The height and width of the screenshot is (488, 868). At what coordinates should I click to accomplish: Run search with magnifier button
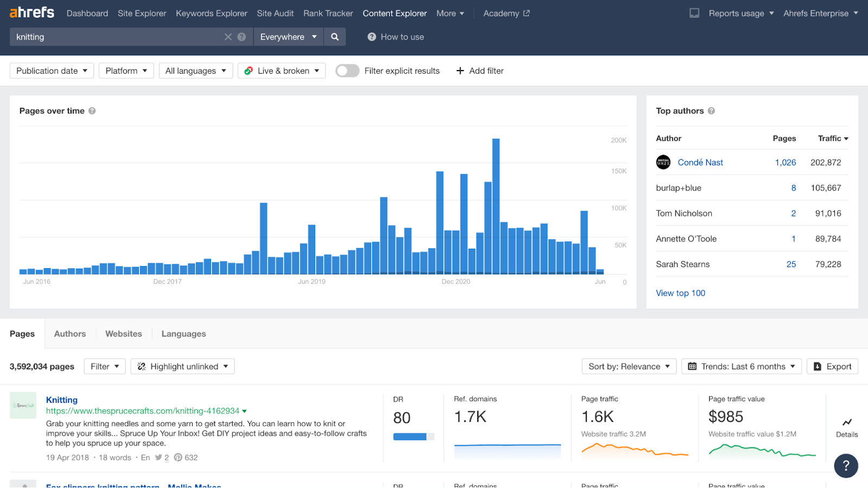point(335,37)
